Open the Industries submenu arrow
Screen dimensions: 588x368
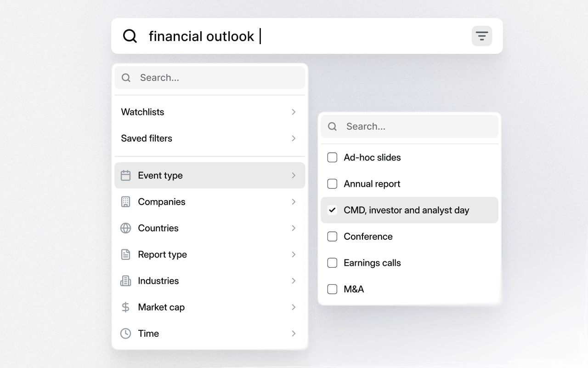(294, 281)
